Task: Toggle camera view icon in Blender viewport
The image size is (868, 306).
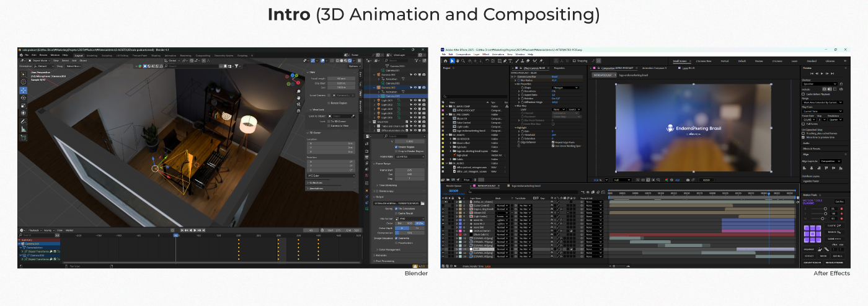Action: coord(298,104)
